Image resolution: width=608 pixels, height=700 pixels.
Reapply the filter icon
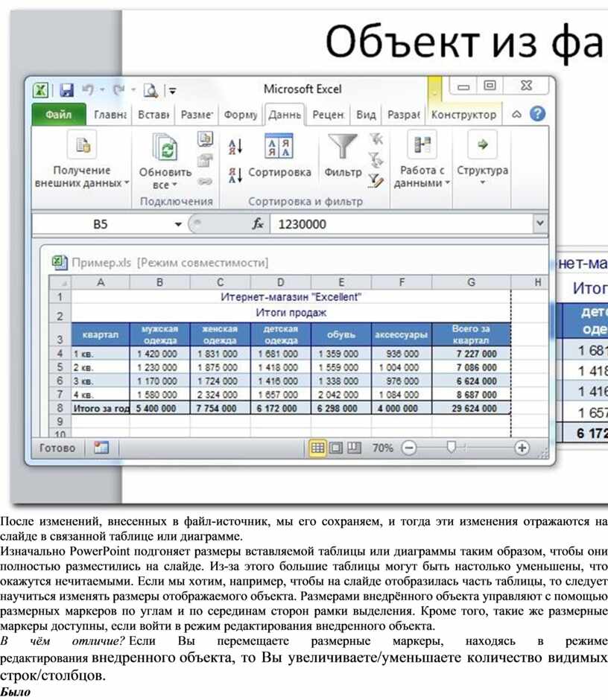point(376,159)
